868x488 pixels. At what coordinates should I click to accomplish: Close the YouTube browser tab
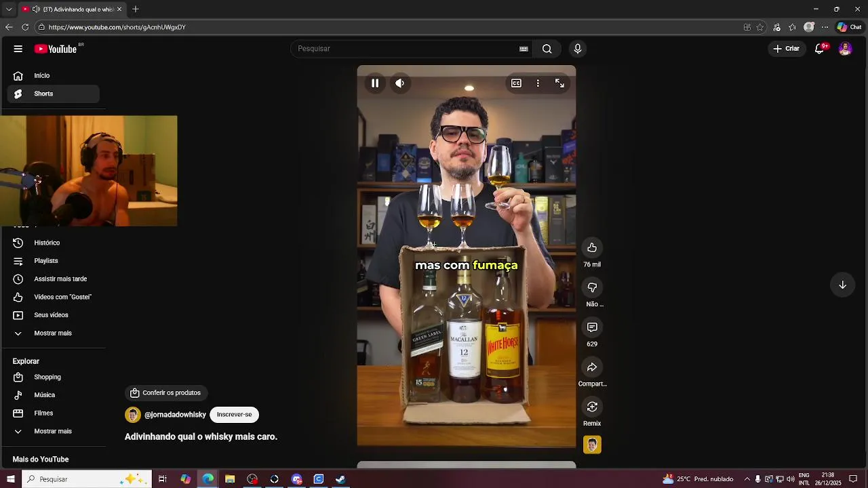tap(119, 9)
